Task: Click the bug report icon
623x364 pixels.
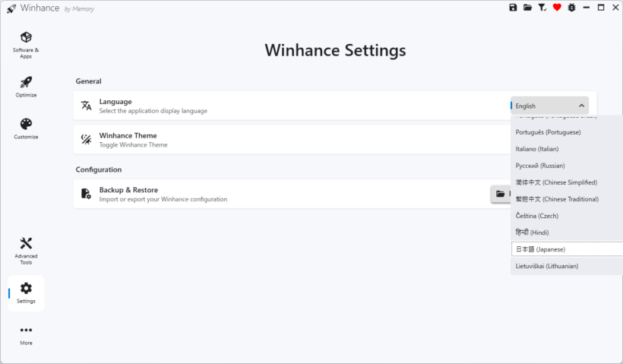Action: pyautogui.click(x=572, y=7)
